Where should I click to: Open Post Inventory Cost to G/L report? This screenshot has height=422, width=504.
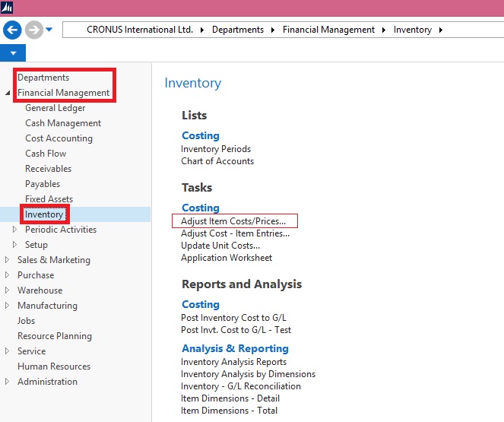pyautogui.click(x=233, y=318)
